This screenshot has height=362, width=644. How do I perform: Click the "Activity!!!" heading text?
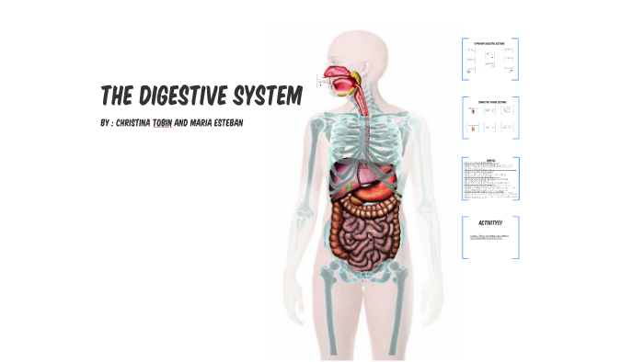point(490,222)
